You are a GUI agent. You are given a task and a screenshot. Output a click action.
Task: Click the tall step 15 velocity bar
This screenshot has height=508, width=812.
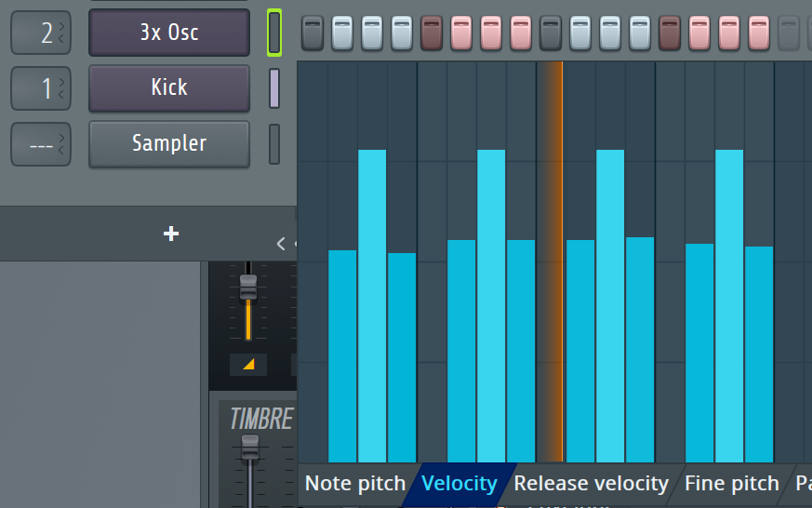coord(729,305)
